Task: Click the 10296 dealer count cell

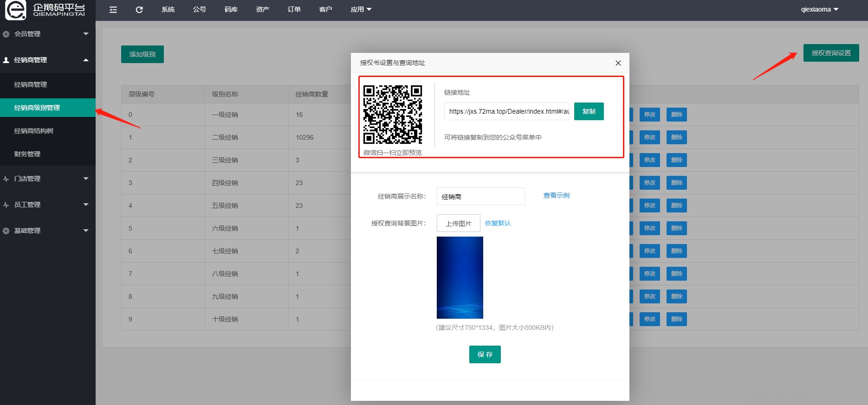Action: point(304,137)
